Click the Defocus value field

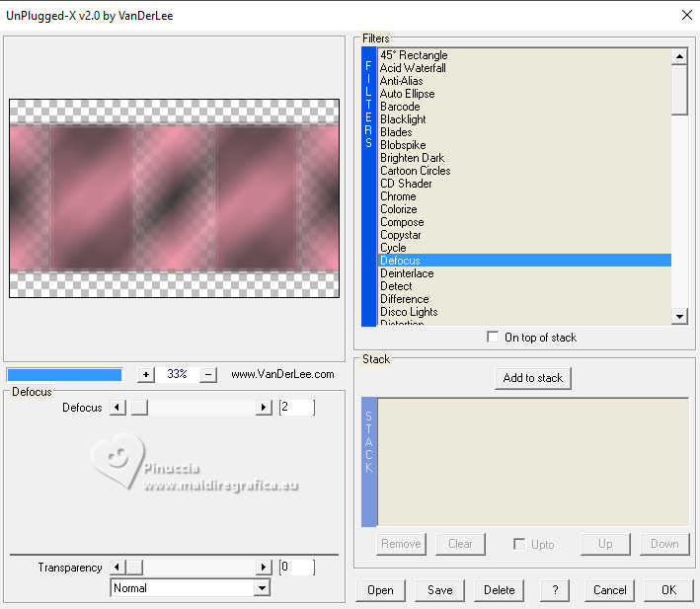pos(297,408)
